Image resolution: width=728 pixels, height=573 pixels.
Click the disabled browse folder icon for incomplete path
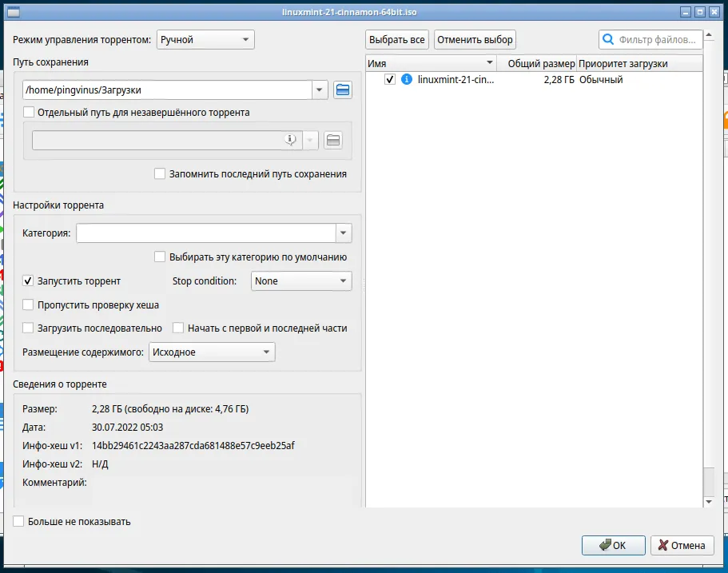click(333, 140)
